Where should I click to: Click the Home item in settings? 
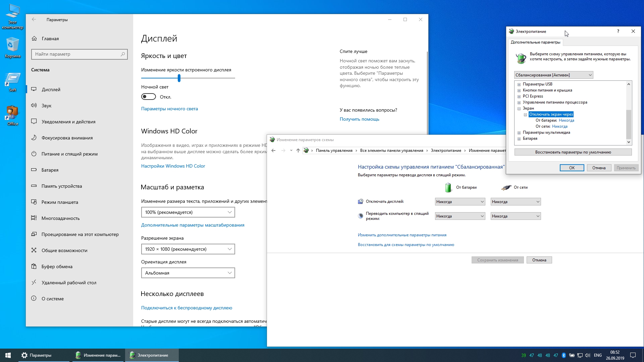point(79,39)
